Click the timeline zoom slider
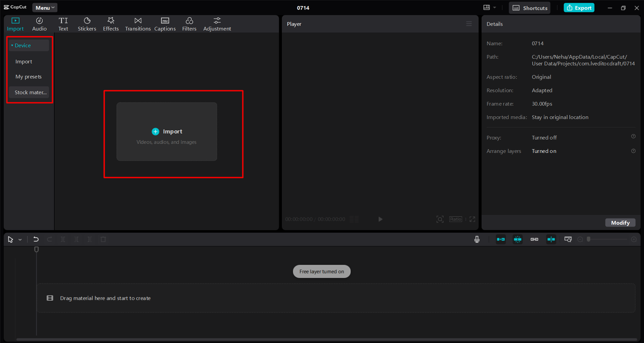 click(607, 239)
